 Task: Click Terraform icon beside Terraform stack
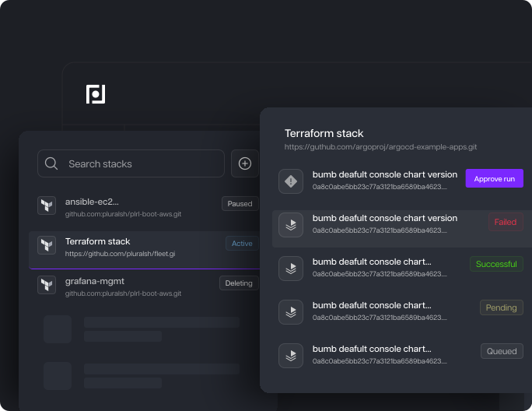(x=47, y=245)
